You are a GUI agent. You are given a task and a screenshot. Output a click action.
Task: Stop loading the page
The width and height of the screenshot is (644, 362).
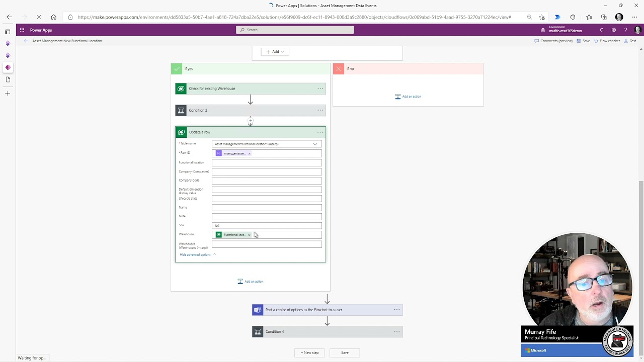tap(39, 17)
